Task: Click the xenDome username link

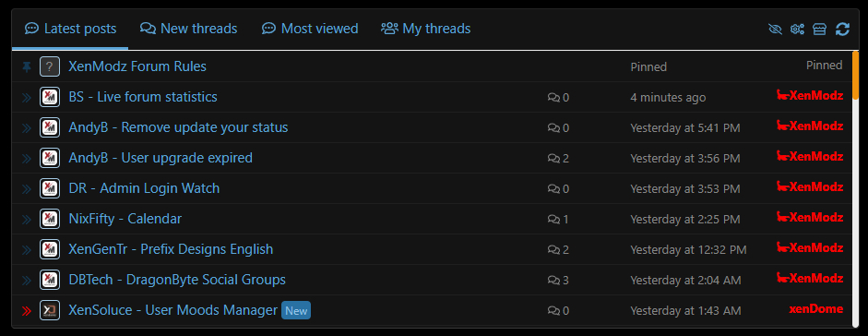Action: [816, 309]
